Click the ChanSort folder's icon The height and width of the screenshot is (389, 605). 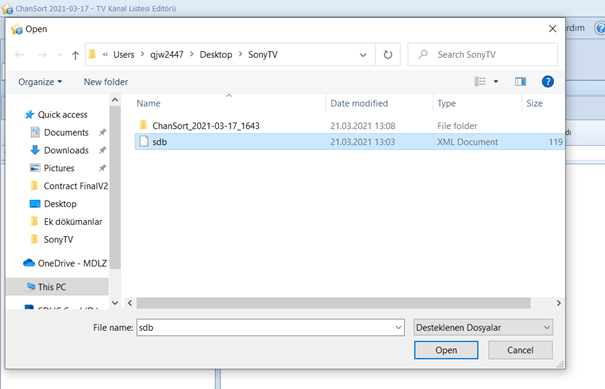(x=144, y=125)
